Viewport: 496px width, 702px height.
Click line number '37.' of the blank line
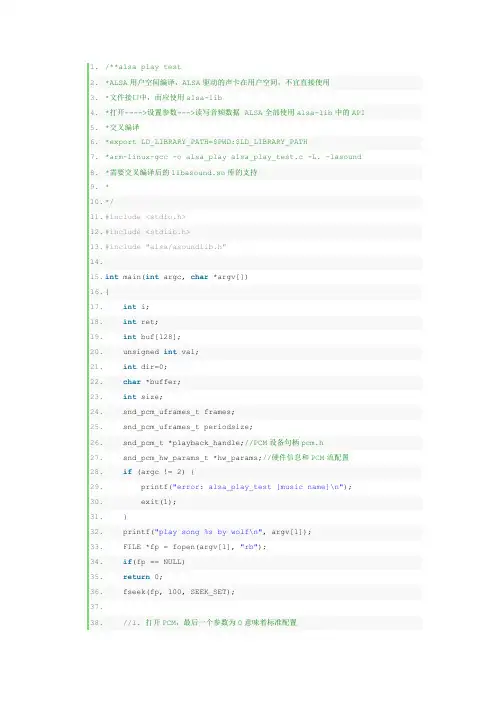tap(96, 607)
